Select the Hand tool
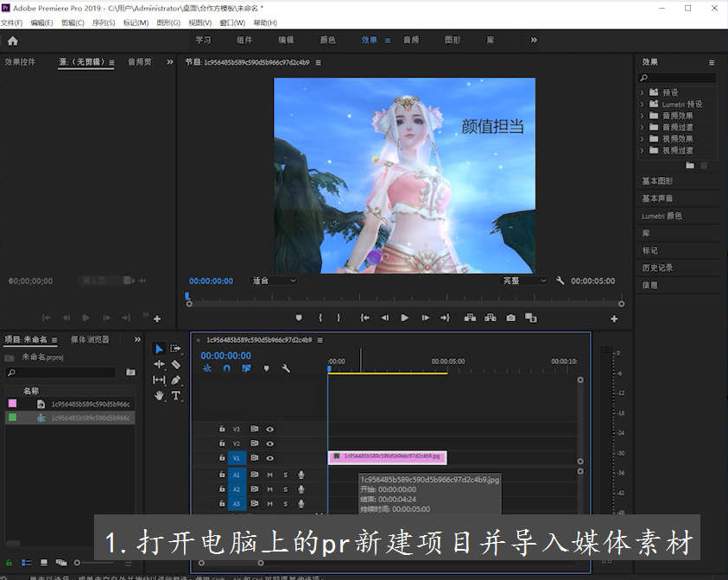This screenshot has height=580, width=728. tap(159, 395)
